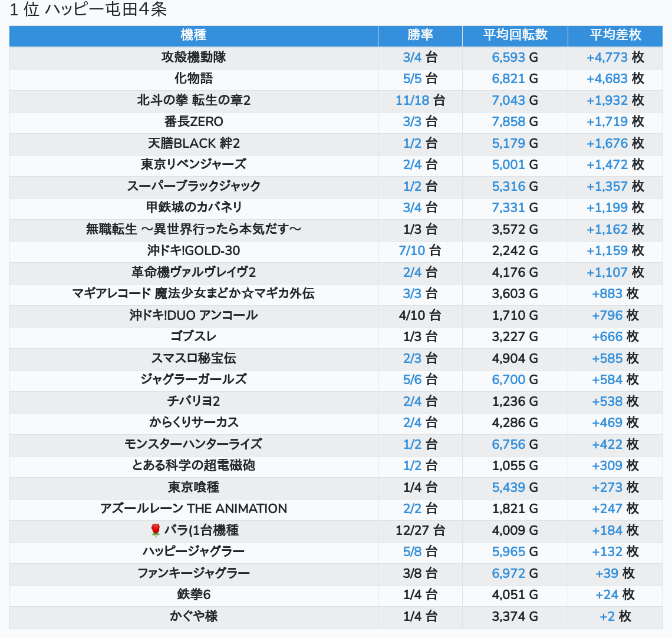Click the 北斗の拳 転生の章2 machine name
The image size is (672, 638).
(193, 100)
